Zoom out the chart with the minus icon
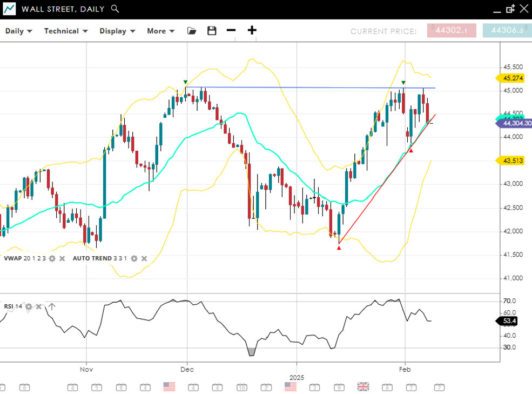The width and height of the screenshot is (532, 394). coord(231,30)
